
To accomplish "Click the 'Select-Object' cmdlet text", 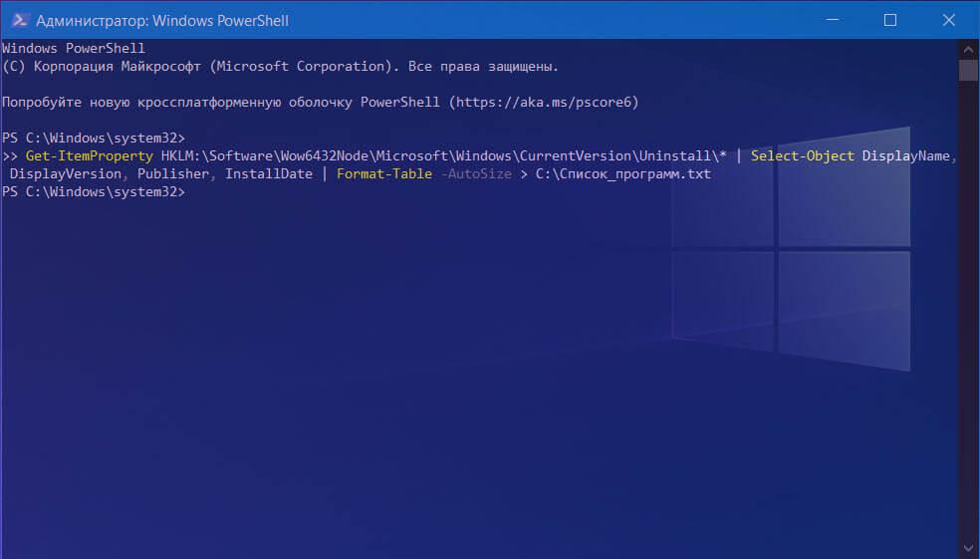I will pos(802,155).
